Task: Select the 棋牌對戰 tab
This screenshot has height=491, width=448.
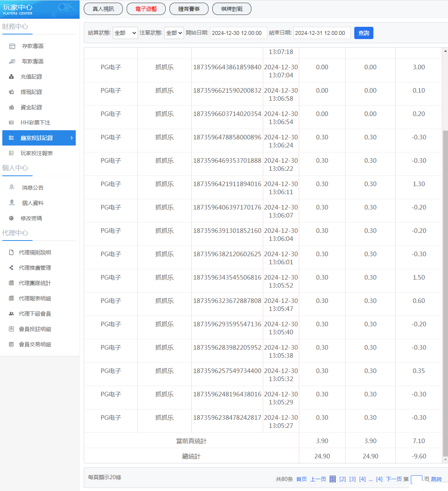Action: pos(232,9)
